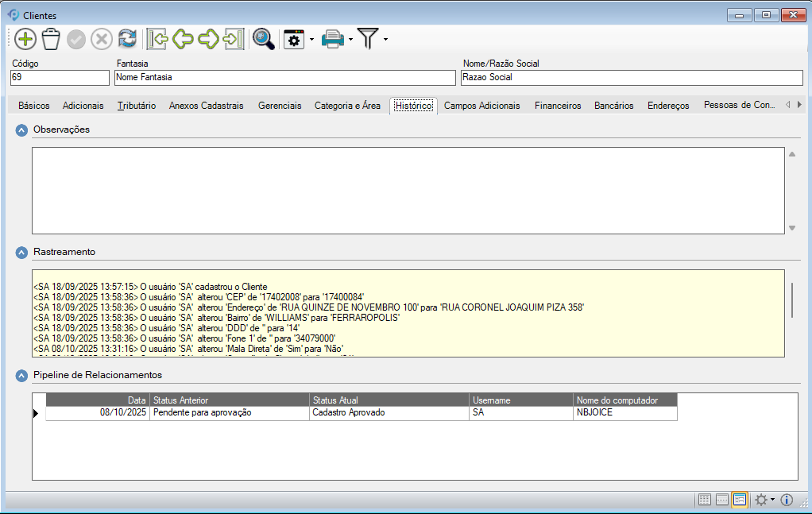Click the trash can delete icon
Viewport: 812px width, 514px height.
tap(51, 39)
